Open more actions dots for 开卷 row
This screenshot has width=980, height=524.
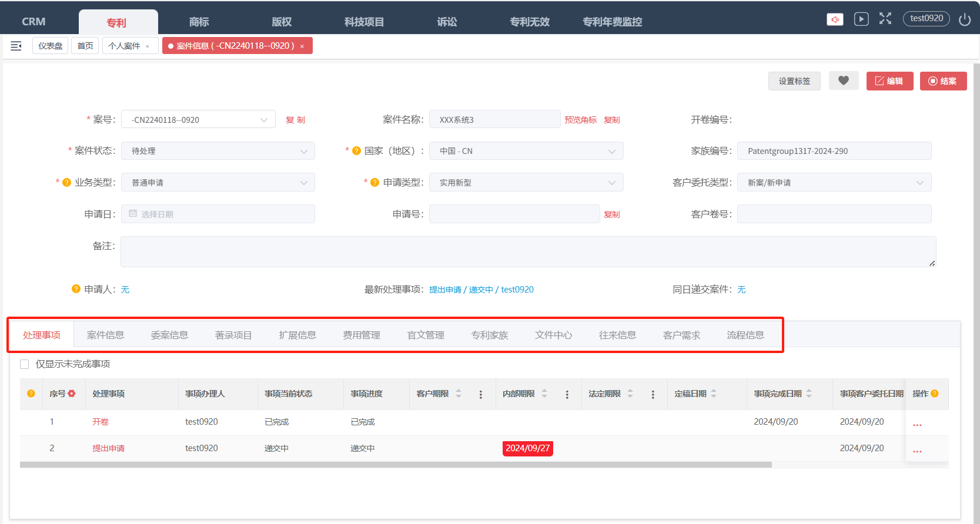[x=917, y=424]
